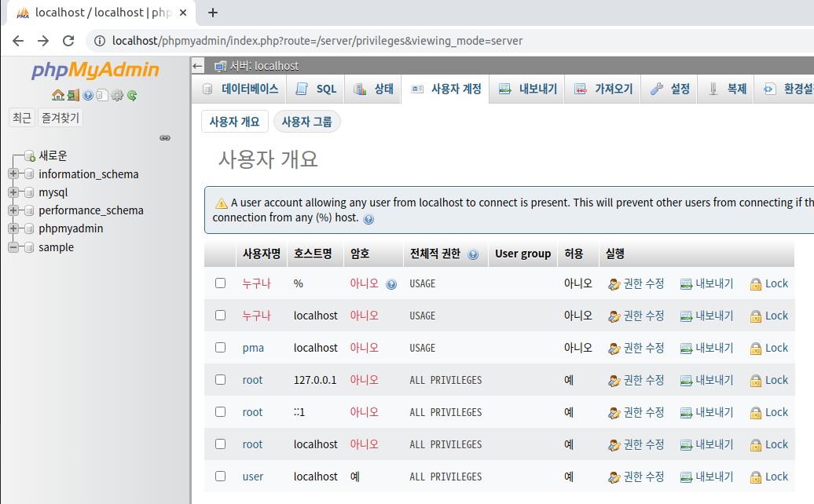Tick checkbox for root ::1

coord(221,411)
